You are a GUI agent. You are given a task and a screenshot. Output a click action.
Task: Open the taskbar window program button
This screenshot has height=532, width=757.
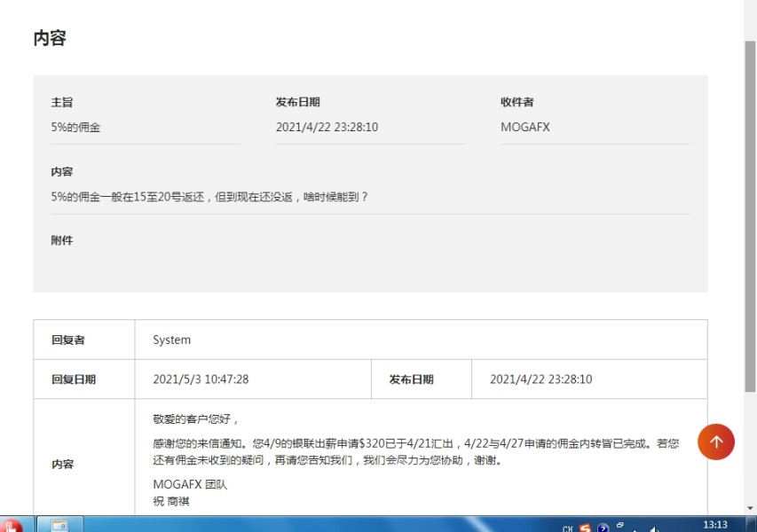(60, 525)
